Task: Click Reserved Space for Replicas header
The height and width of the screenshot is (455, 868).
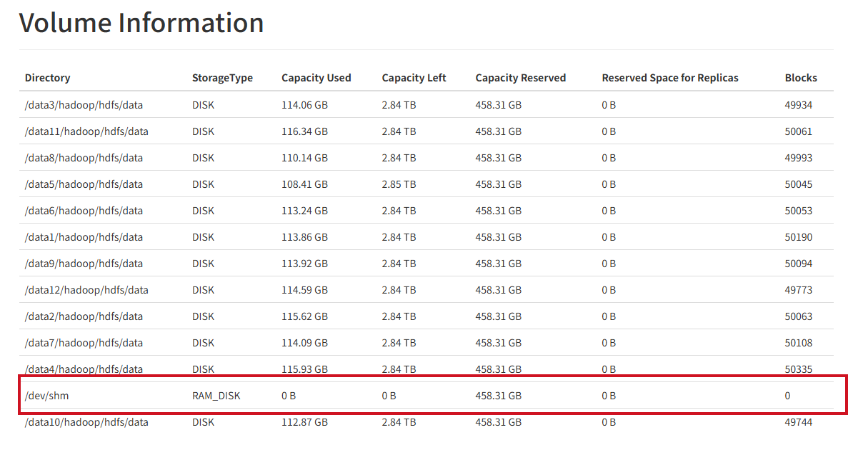Action: point(669,78)
